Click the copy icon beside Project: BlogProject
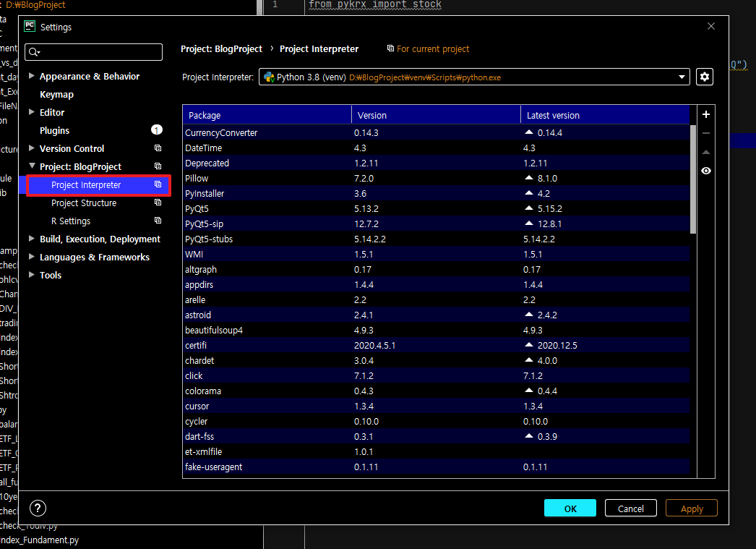Screen dimensions: 756x549 coord(158,166)
